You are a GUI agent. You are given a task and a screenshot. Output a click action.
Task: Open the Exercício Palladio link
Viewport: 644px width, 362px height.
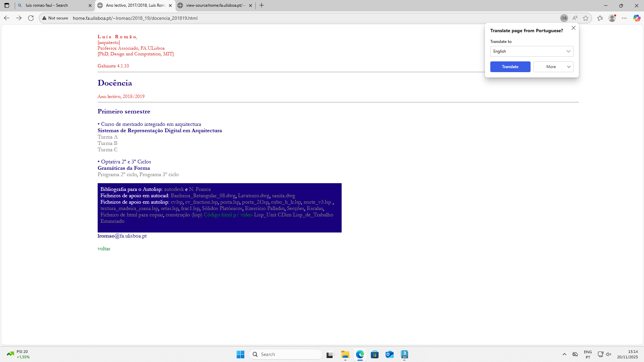(x=265, y=208)
